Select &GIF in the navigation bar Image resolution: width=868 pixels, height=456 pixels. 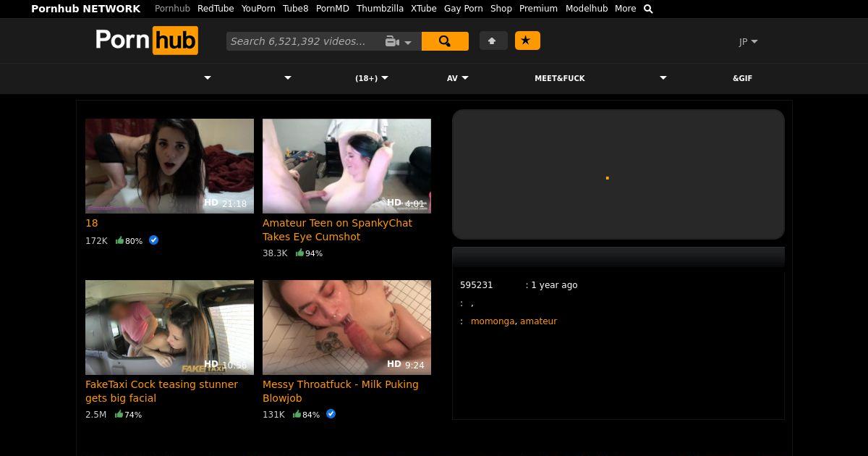pos(742,78)
